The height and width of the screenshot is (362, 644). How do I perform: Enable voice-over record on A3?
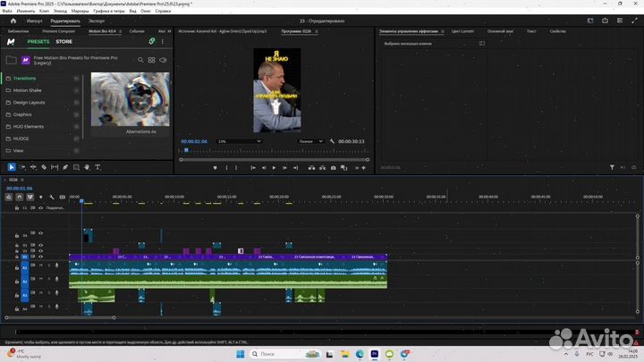[x=56, y=292]
